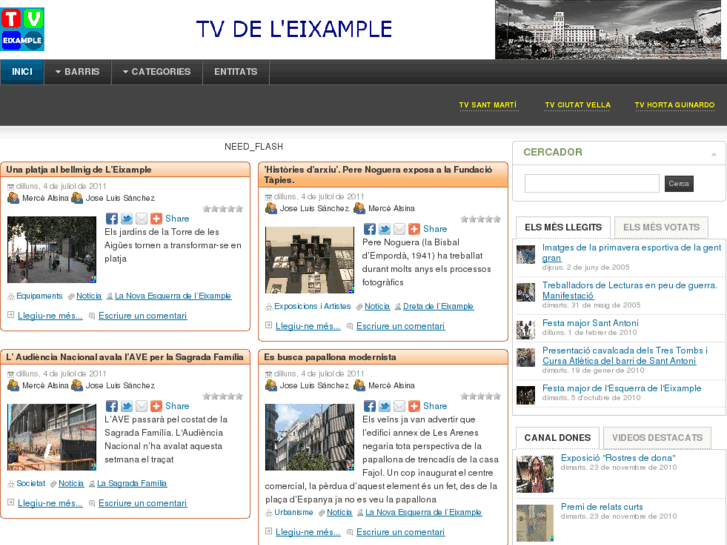Screen dimensions: 727x545
Task: Switch to the ELS MÉS VOTATS tab
Action: [x=661, y=227]
